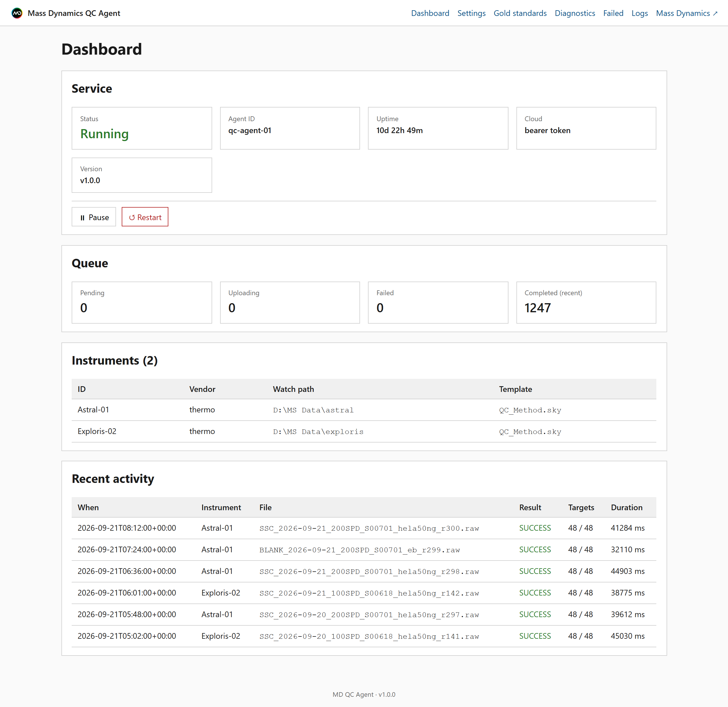Viewport: 728px width, 707px height.
Task: Click the Cloud bearer token value
Action: click(x=547, y=131)
